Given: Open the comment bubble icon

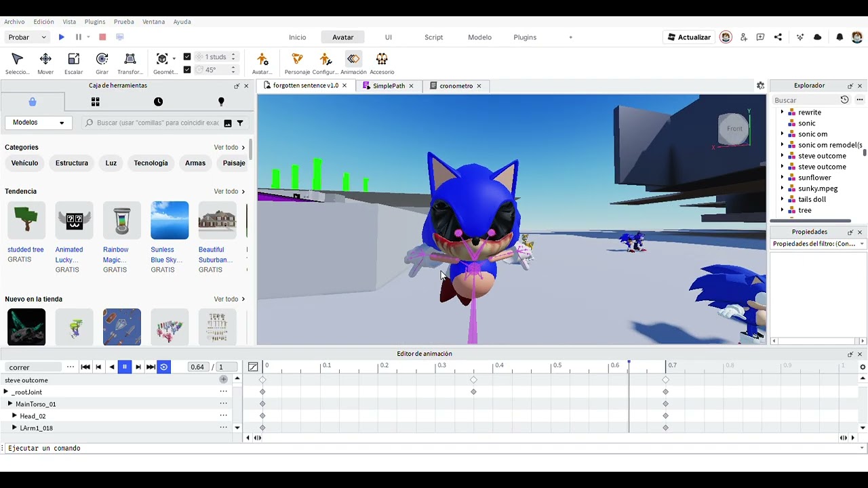Looking at the screenshot, I should pos(760,37).
